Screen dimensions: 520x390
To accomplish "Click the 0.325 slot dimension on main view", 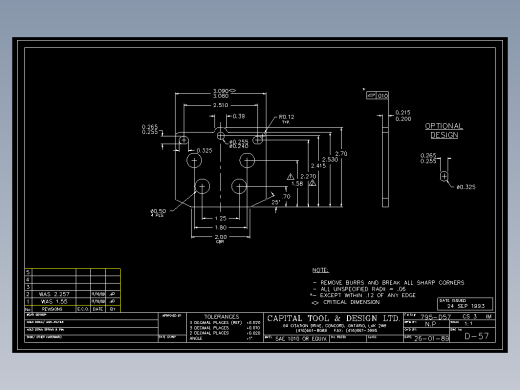I will coord(204,151).
